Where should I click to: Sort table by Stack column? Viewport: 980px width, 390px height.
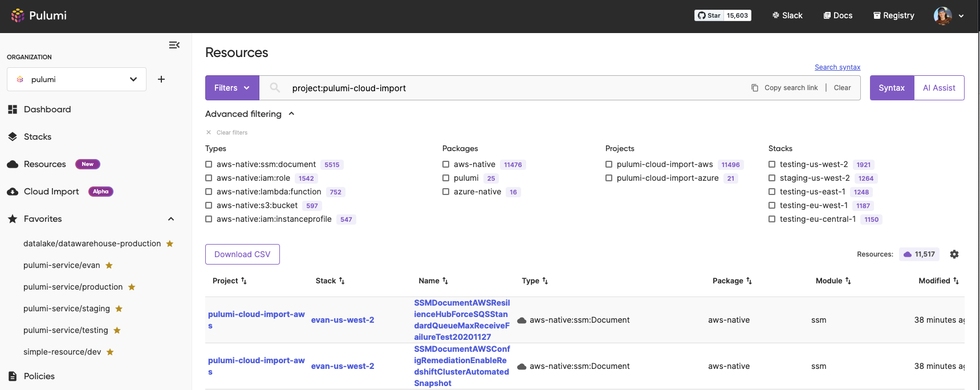[x=330, y=281]
